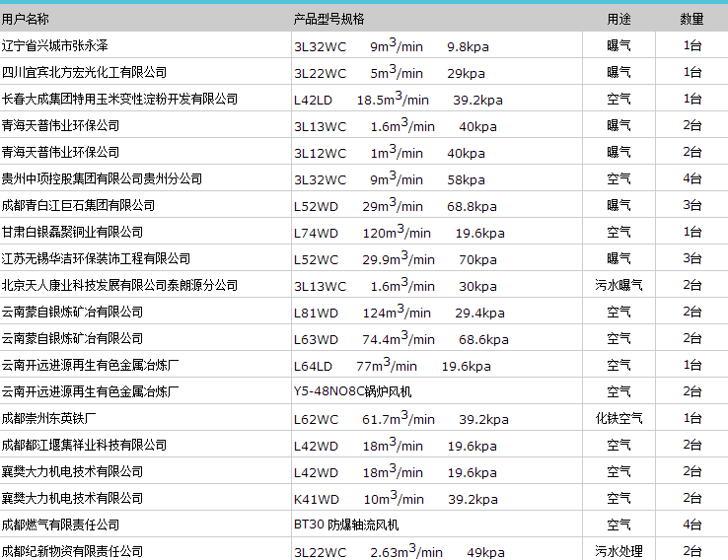Click the 数量 column header
Image resolution: width=728 pixels, height=560 pixels.
click(x=692, y=19)
